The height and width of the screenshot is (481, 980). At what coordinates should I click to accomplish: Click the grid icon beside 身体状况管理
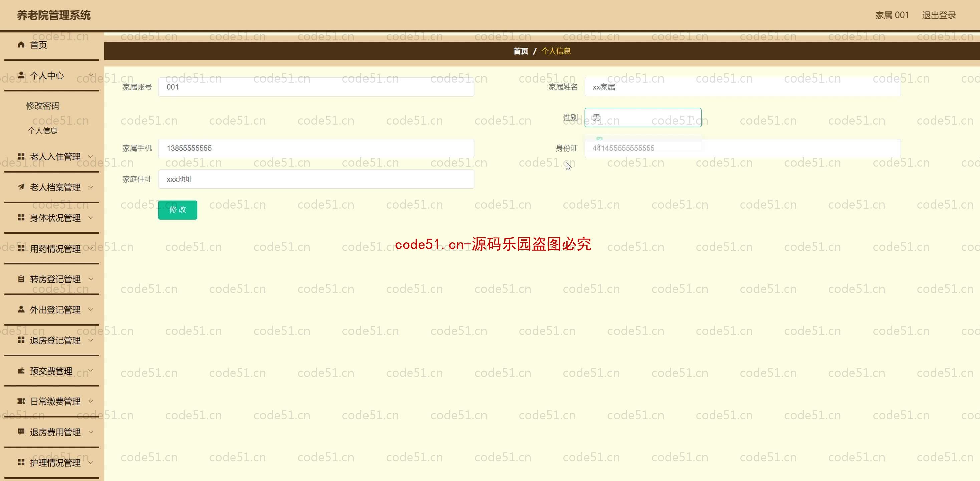tap(21, 218)
